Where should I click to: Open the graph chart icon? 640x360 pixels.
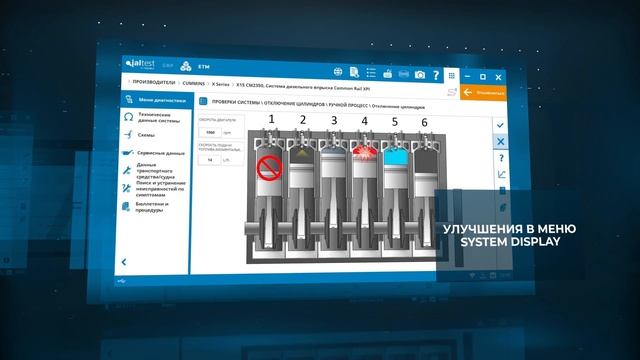point(502,174)
